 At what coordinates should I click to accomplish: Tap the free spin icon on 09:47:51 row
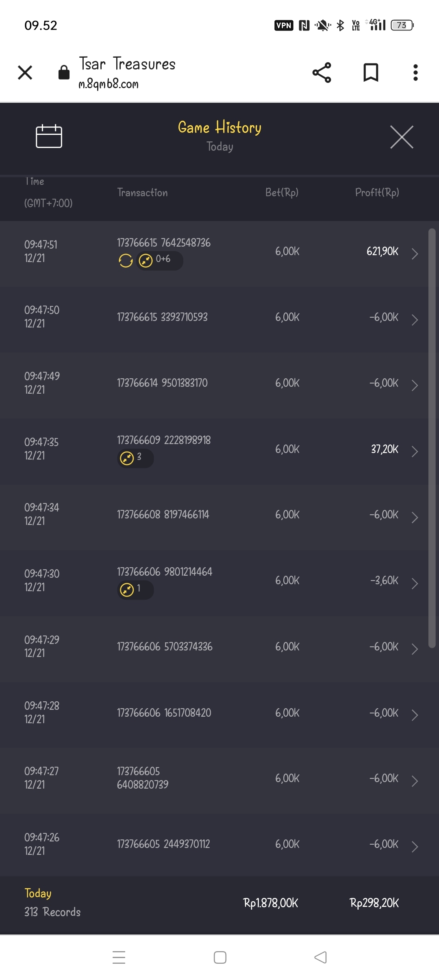point(126,260)
